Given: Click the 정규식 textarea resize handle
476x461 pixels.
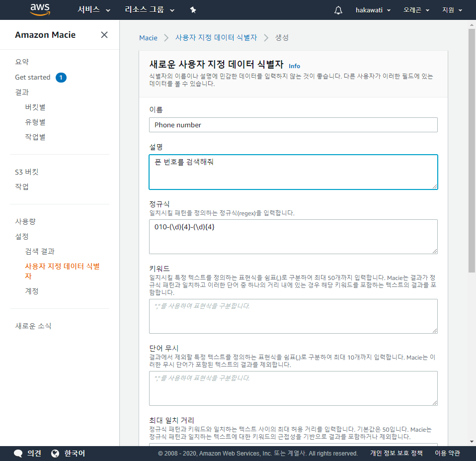Looking at the screenshot, I should [435, 251].
